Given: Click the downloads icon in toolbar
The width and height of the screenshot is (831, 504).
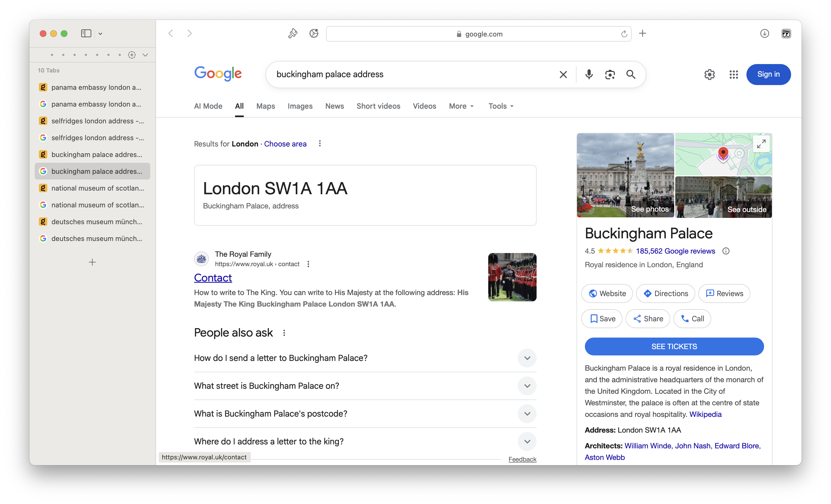Looking at the screenshot, I should (x=764, y=33).
